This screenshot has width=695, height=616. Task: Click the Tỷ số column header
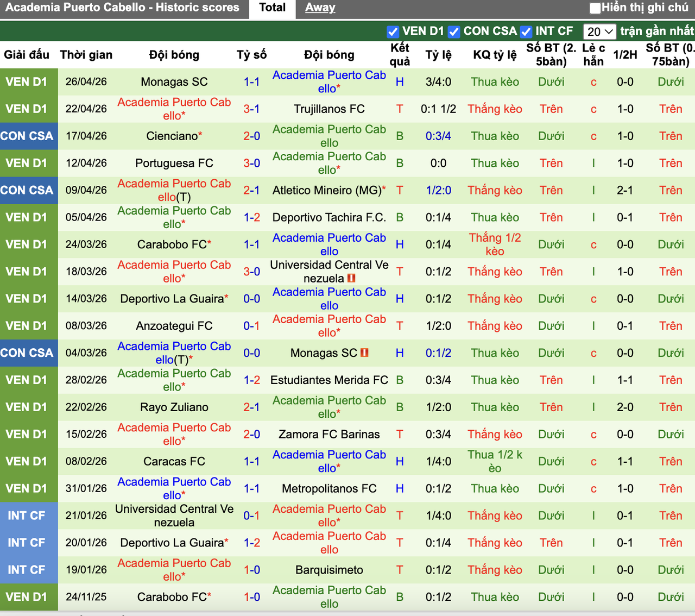(x=251, y=55)
